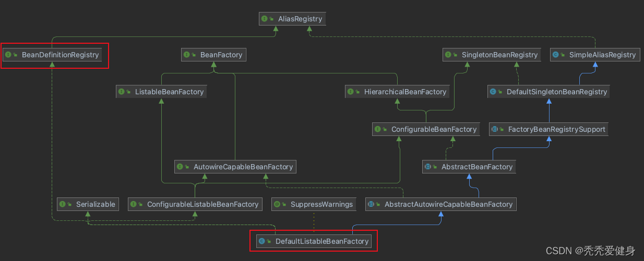The width and height of the screenshot is (644, 261).
Task: Click the BeanDefinitionRegistry node
Action: (52, 55)
